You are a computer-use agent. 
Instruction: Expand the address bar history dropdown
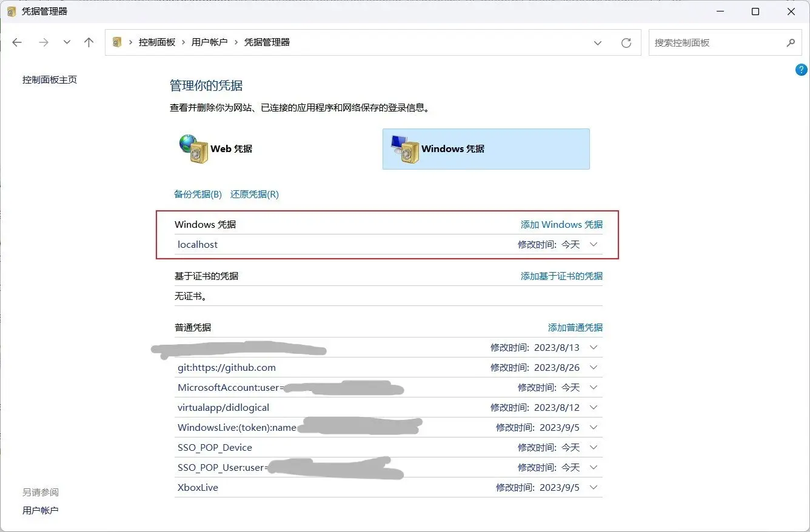[598, 43]
